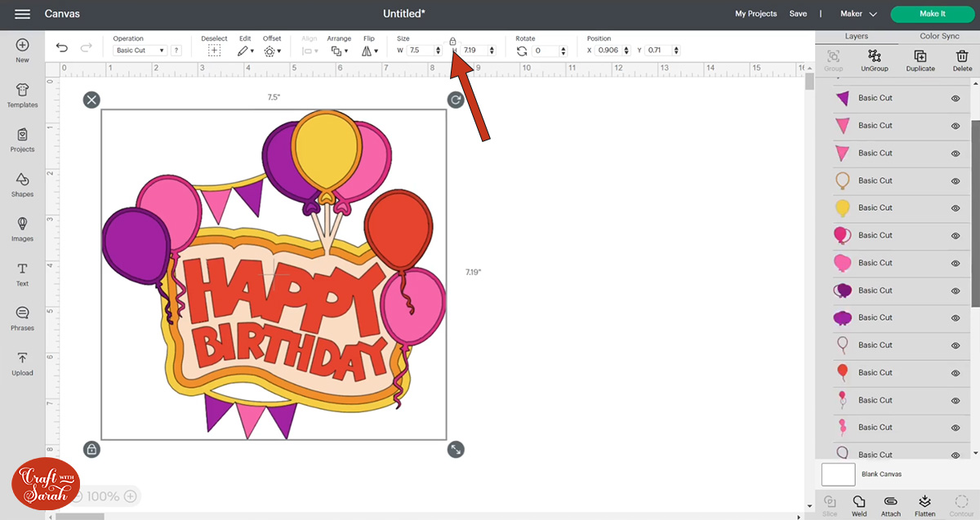Click the Make It button
Image resolution: width=980 pixels, height=520 pixels.
pyautogui.click(x=932, y=14)
